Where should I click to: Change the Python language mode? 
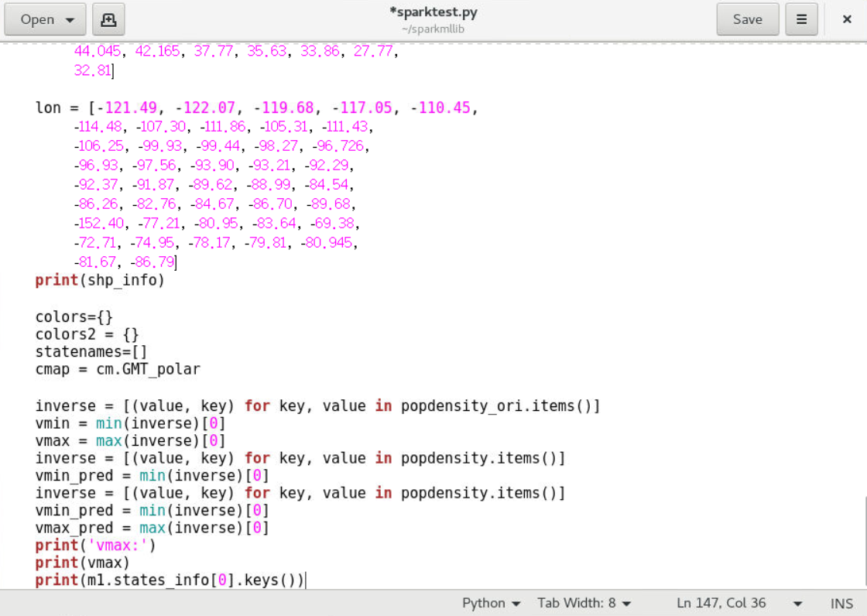pyautogui.click(x=491, y=603)
